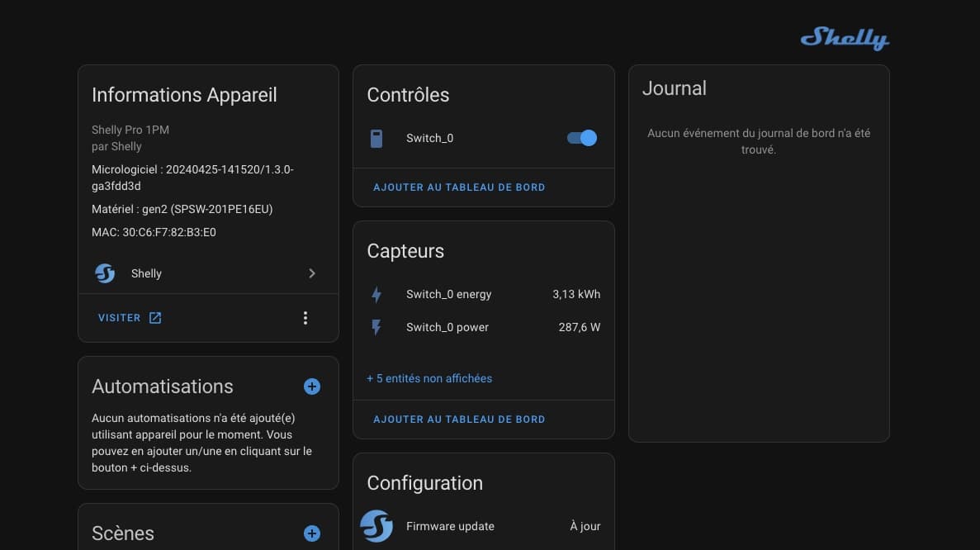Click the par Shelly manufacturer text
Screen dimensions: 980x550
(117, 146)
